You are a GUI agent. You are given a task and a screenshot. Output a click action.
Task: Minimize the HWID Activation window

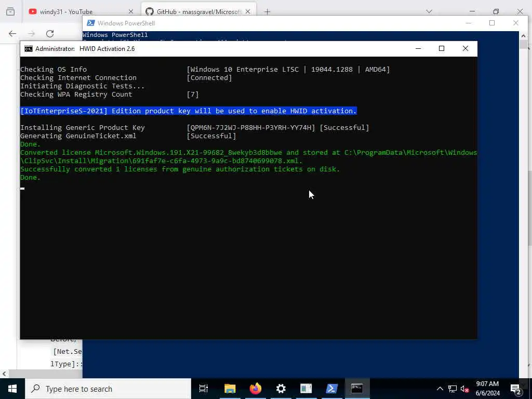(x=418, y=48)
